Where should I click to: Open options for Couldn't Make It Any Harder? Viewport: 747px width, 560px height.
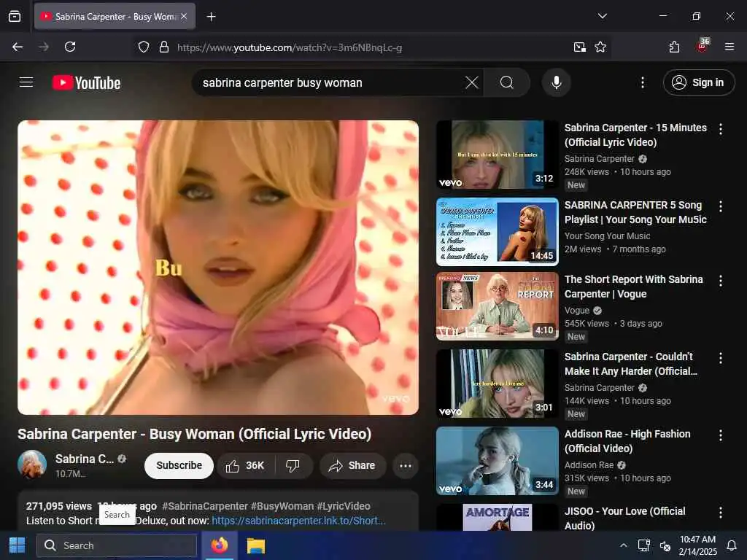tap(720, 357)
